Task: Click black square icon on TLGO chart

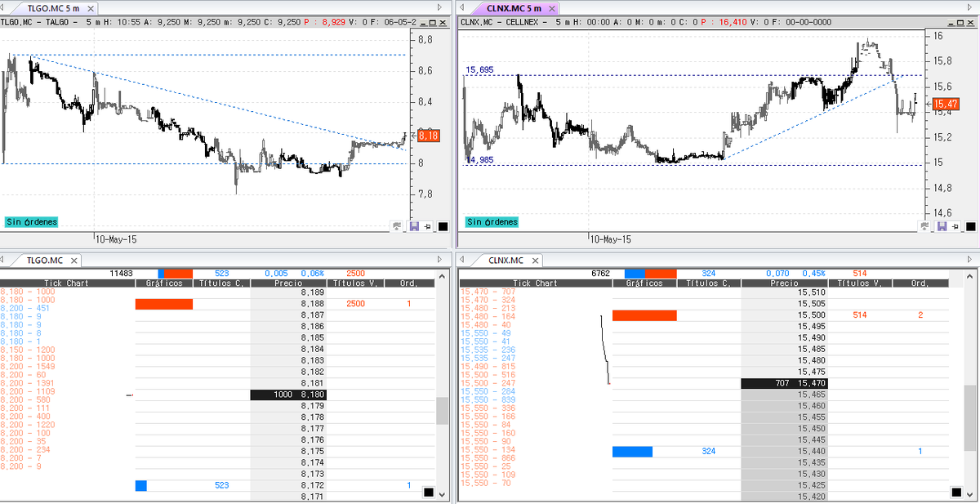Action: click(443, 226)
